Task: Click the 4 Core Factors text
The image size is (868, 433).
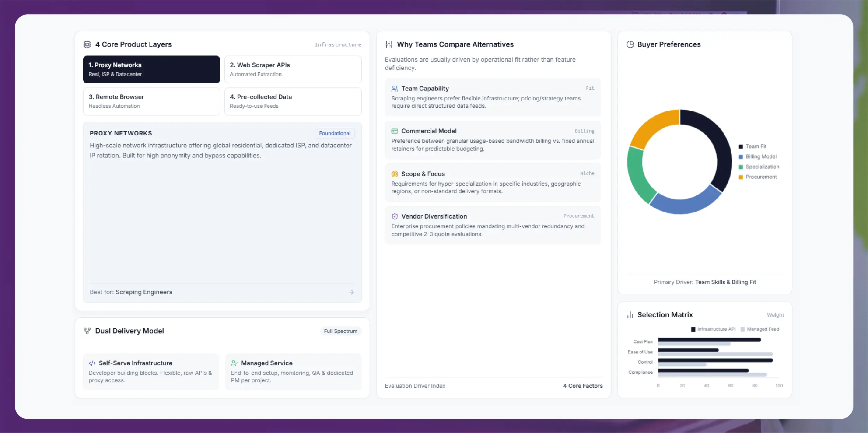Action: click(x=583, y=386)
